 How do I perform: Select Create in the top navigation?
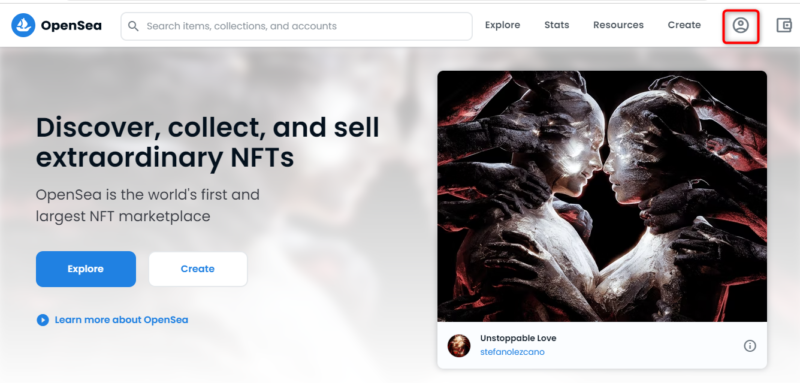(x=684, y=25)
